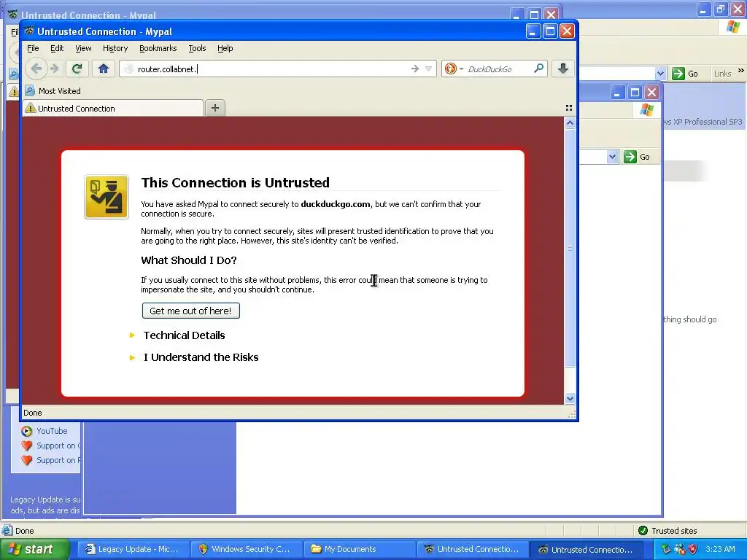The height and width of the screenshot is (560, 747).
Task: Open the Downloads arrow button
Action: pyautogui.click(x=562, y=69)
